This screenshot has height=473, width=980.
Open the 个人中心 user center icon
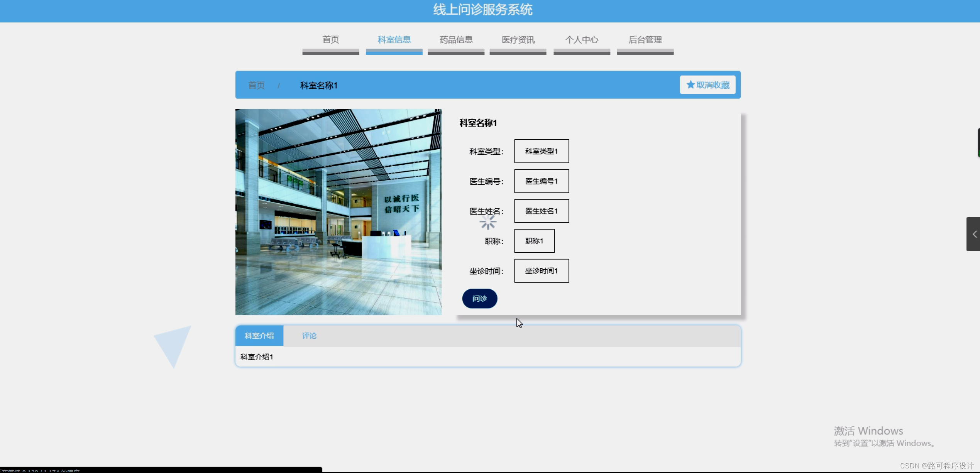pyautogui.click(x=582, y=39)
